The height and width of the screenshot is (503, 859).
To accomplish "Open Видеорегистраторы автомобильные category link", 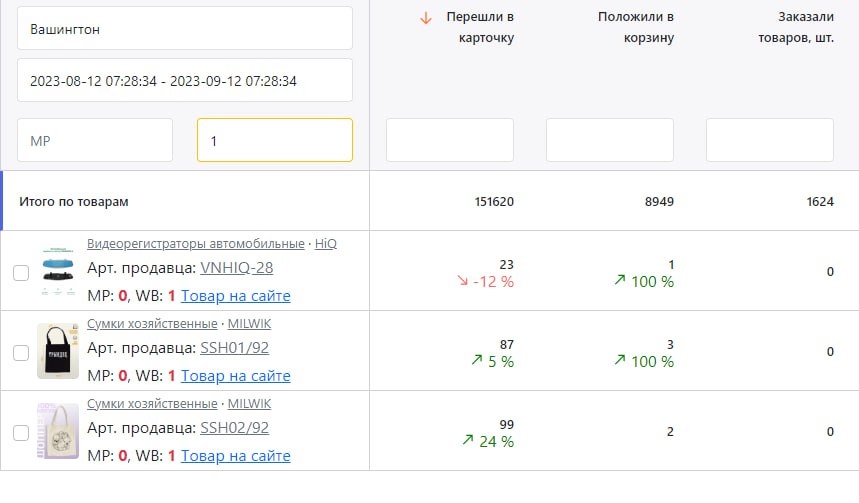I will [x=195, y=244].
